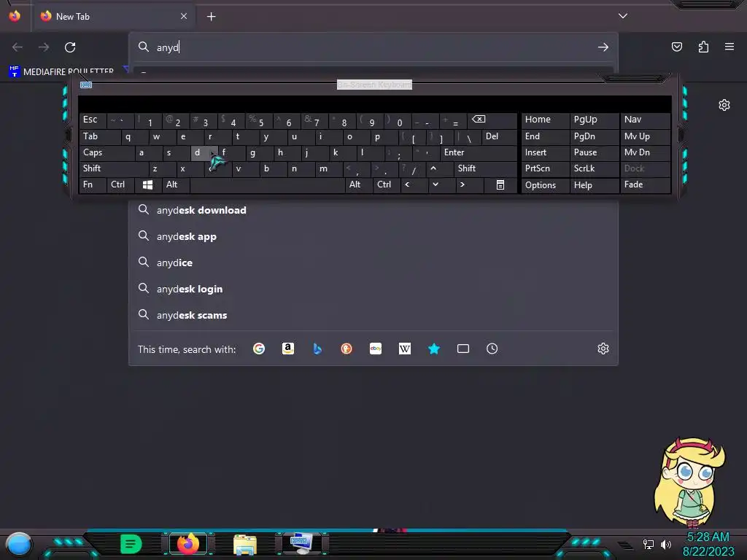
Task: Search with DuckDuckGo engine icon
Action: tap(347, 349)
